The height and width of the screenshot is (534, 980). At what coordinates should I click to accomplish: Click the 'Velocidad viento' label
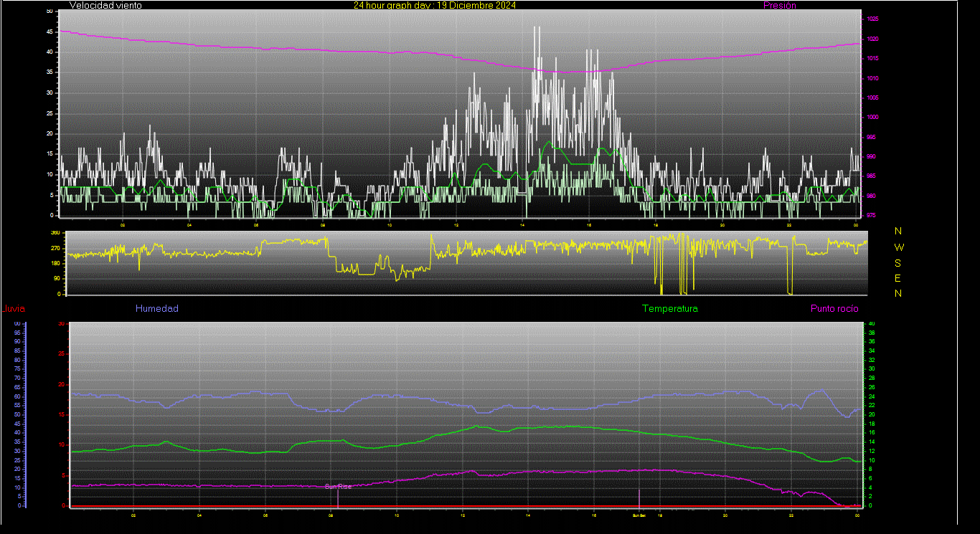105,5
